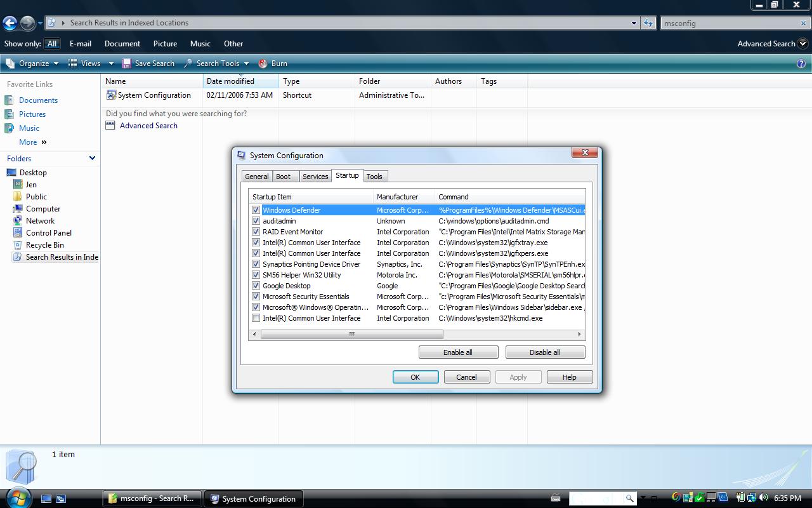Confirm the dialog with OK
The height and width of the screenshot is (508, 812).
point(416,377)
